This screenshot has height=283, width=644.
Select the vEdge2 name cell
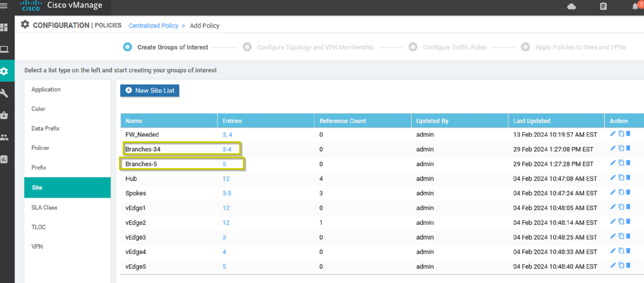pos(136,223)
